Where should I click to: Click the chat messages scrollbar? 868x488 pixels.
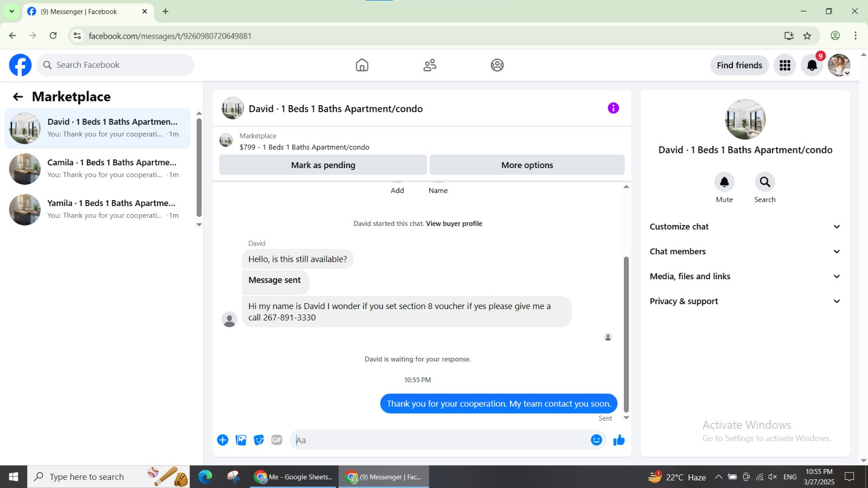pos(626,334)
